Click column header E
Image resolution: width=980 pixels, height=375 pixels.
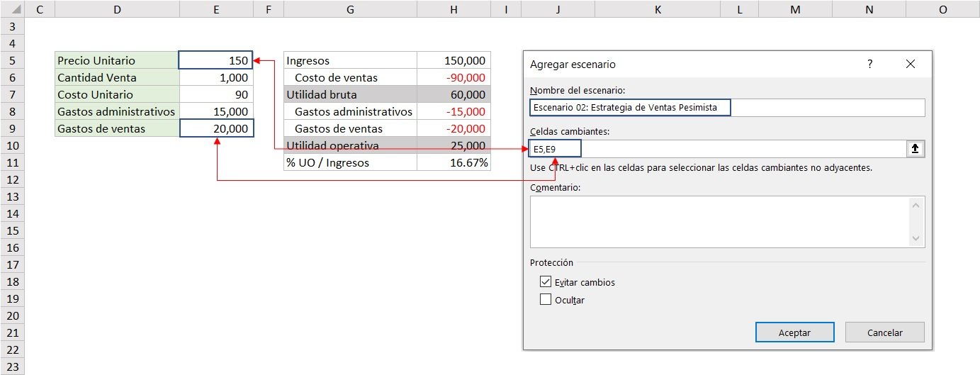point(216,9)
